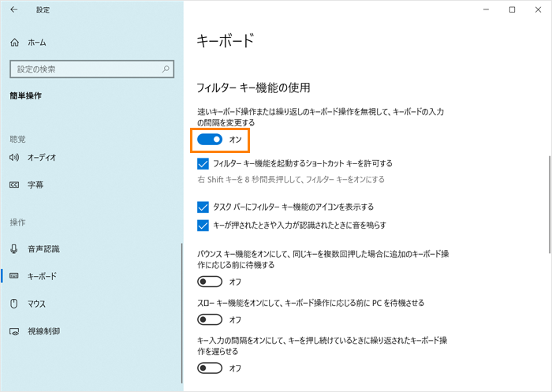The height and width of the screenshot is (392, 552).
Task: Click the search magnifier icon
Action: [x=166, y=69]
